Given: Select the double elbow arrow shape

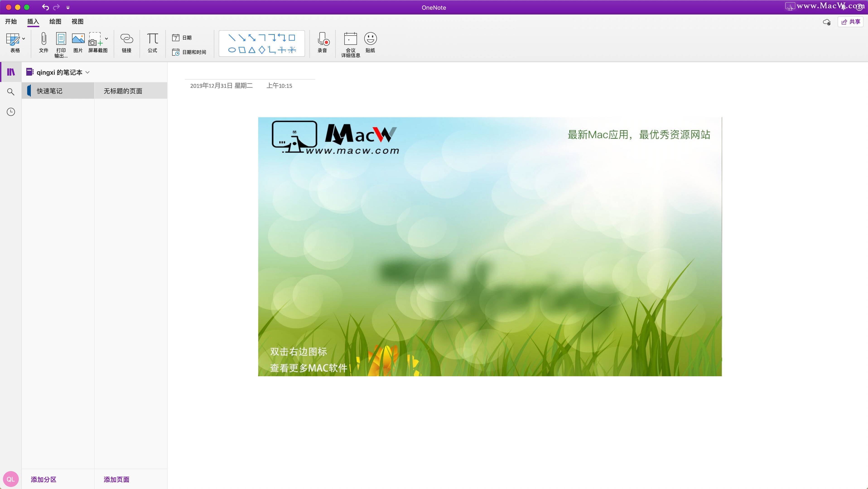Looking at the screenshot, I should [282, 37].
